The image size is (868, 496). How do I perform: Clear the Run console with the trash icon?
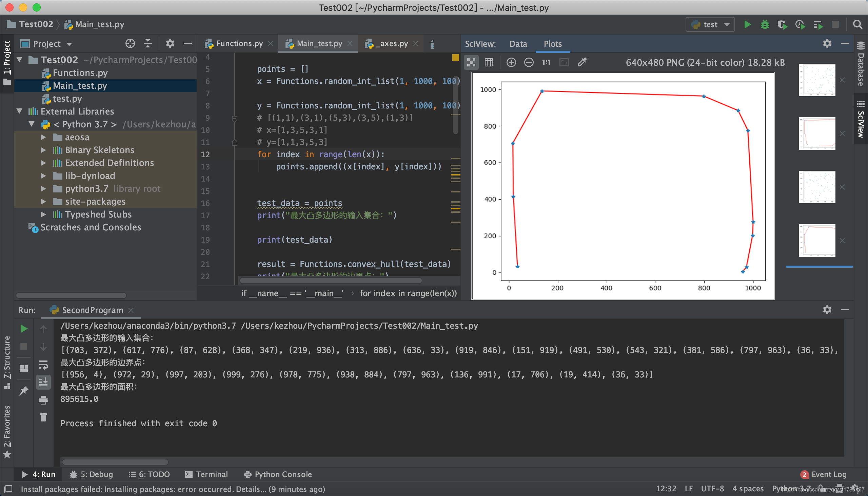click(x=43, y=417)
